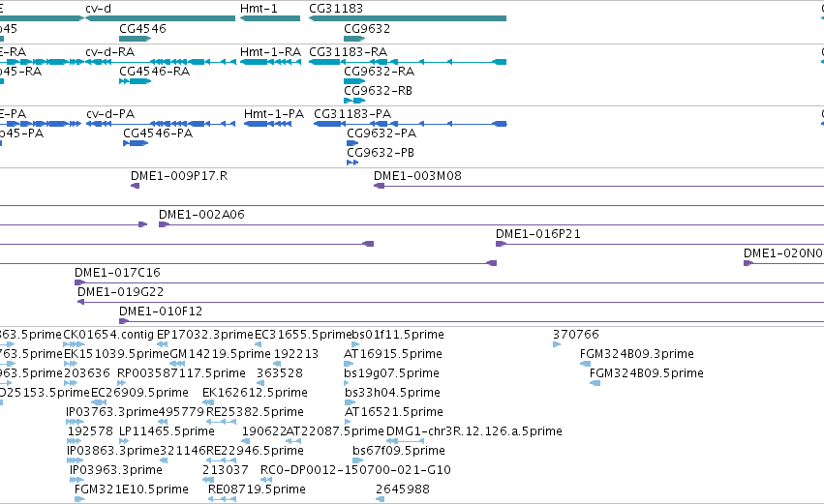Image resolution: width=824 pixels, height=504 pixels.
Task: Select the 370766 EST arrow
Action: click(557, 344)
